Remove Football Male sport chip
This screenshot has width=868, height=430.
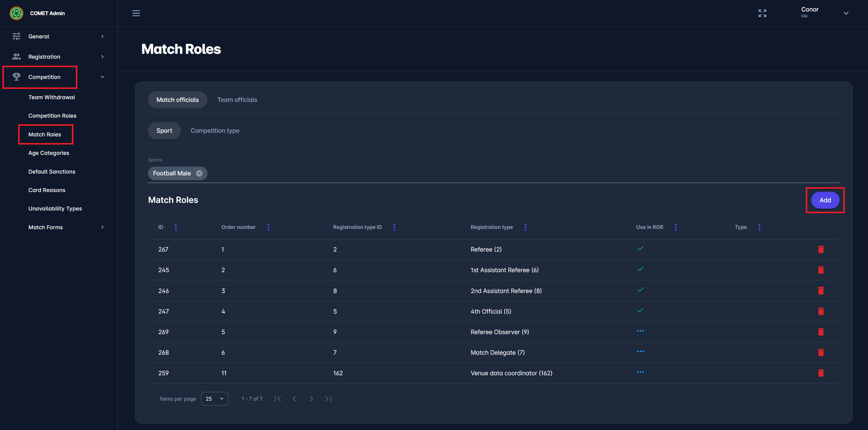[x=199, y=173]
